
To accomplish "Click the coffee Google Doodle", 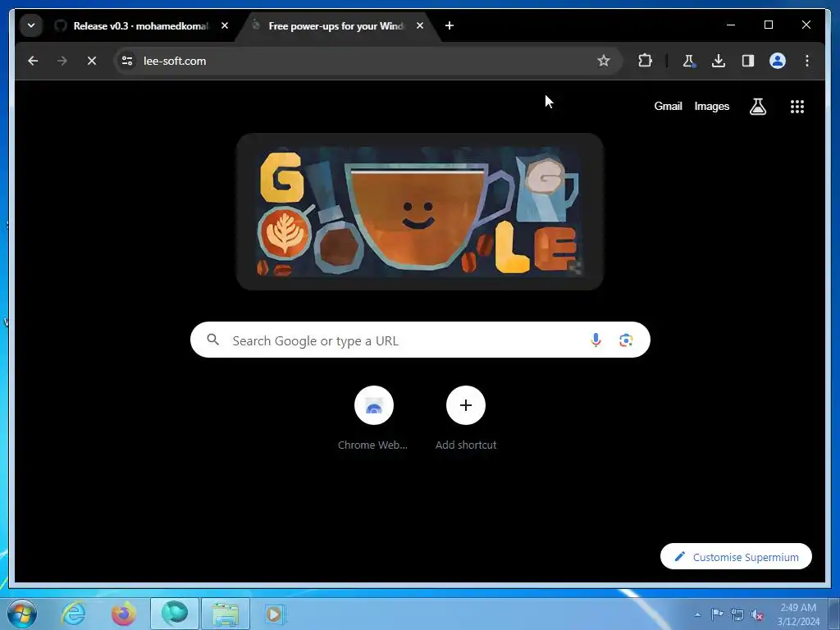I will pyautogui.click(x=420, y=212).
